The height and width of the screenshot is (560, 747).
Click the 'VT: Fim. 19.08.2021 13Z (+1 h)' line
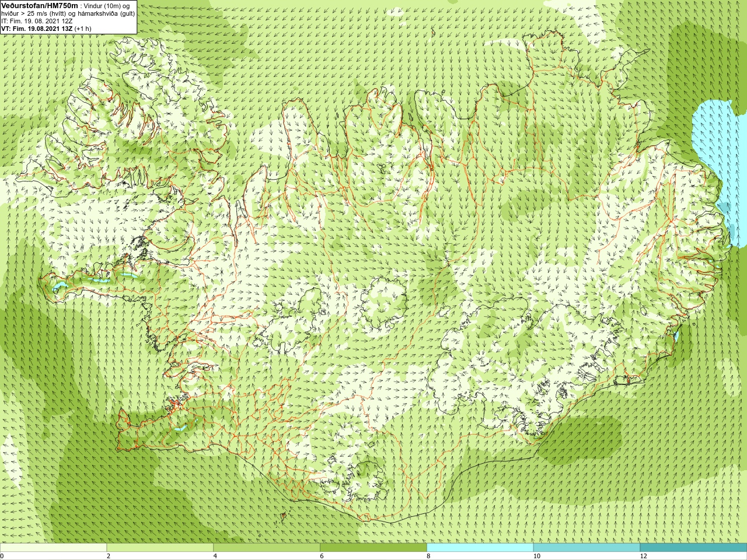pyautogui.click(x=46, y=28)
